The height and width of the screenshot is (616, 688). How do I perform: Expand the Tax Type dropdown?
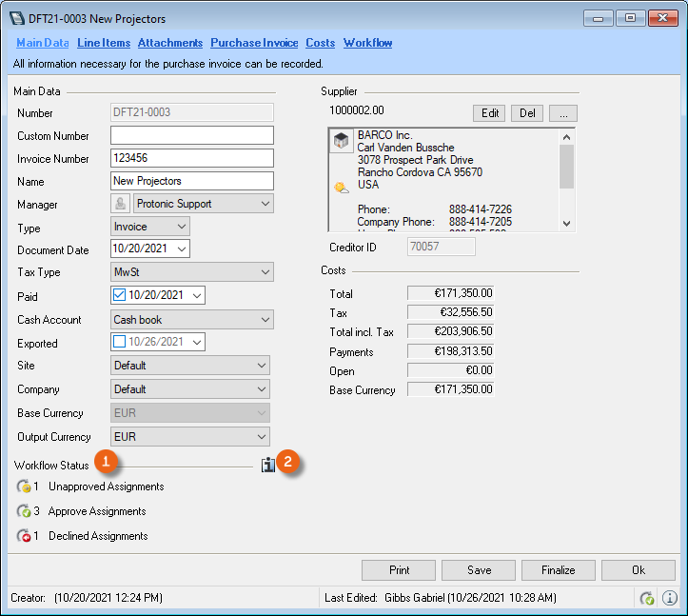(x=264, y=273)
